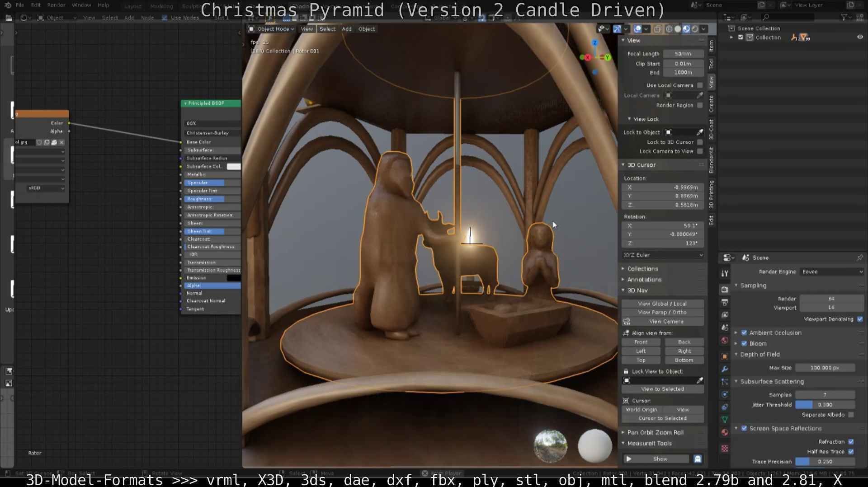Hide Collection with the eye icon
Image resolution: width=868 pixels, height=487 pixels.
click(860, 37)
